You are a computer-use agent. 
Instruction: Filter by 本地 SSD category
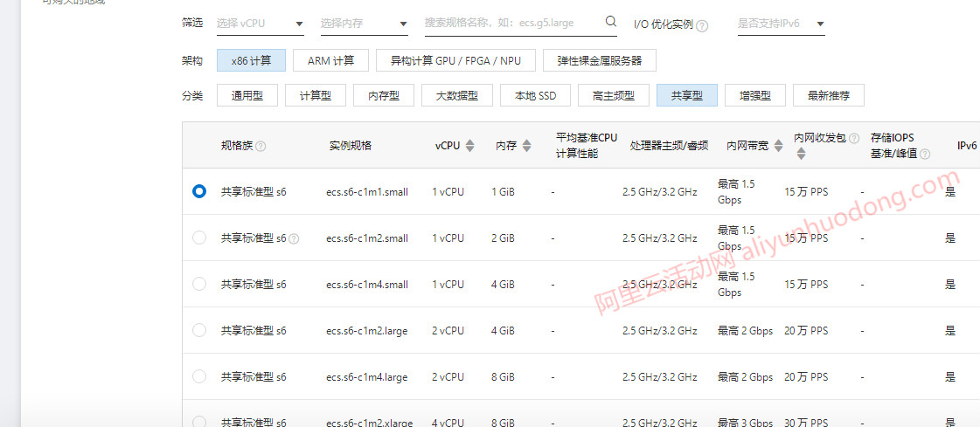coord(535,95)
